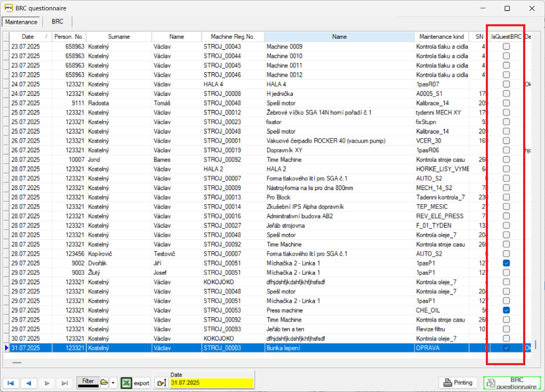Open the BRC questionnaire button
Screen dimensions: 545x392
(x=512, y=383)
